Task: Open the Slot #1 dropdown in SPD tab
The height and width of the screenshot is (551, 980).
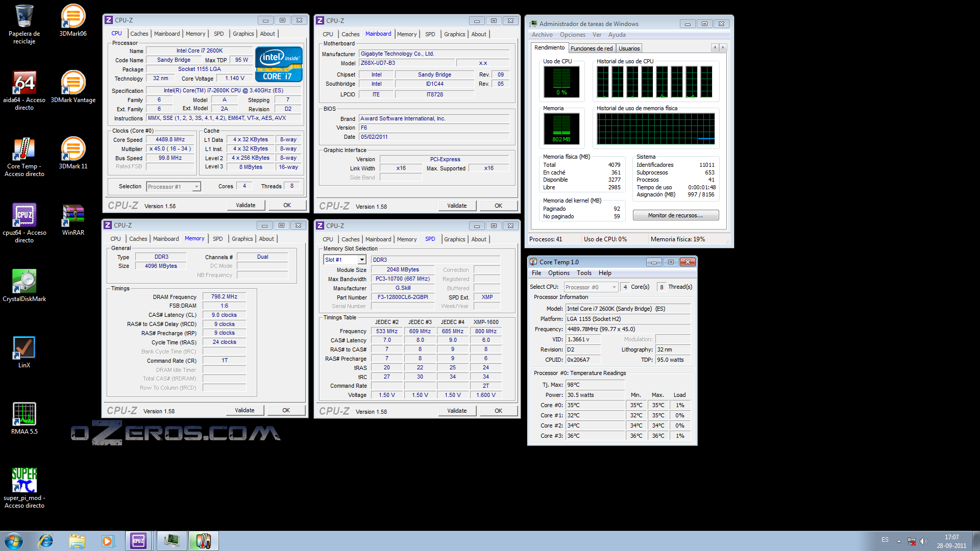Action: (x=345, y=260)
